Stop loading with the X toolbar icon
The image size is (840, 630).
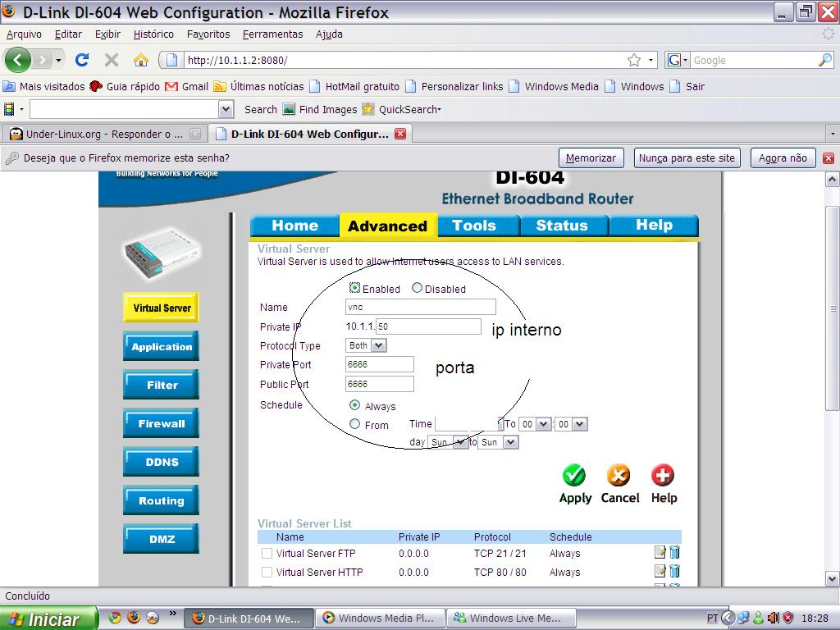(x=112, y=59)
